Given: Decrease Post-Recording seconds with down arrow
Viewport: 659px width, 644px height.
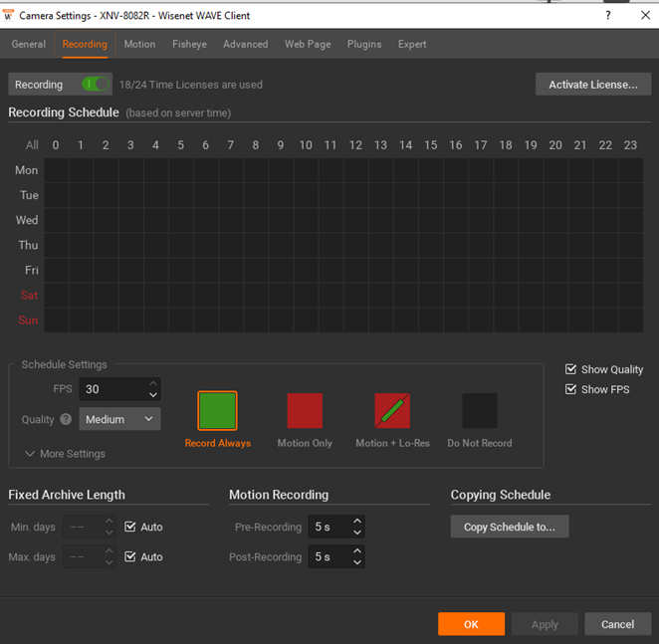Looking at the screenshot, I should click(357, 562).
